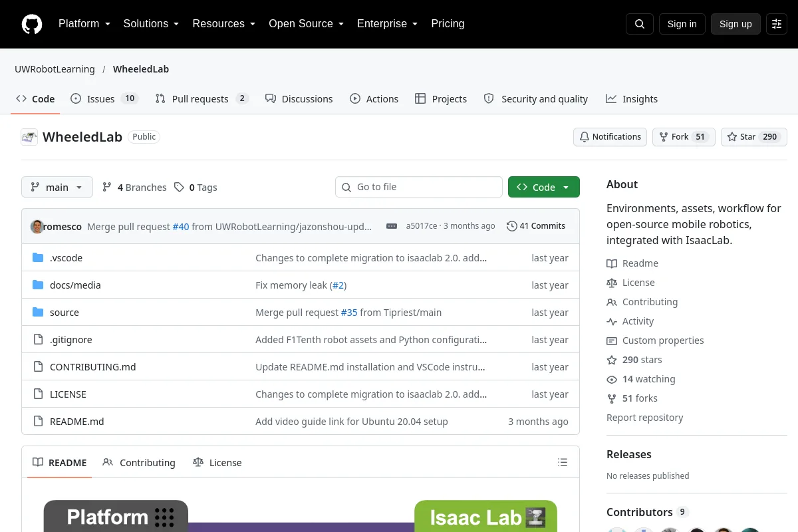Click Report repository link
The height and width of the screenshot is (532, 798).
point(645,418)
